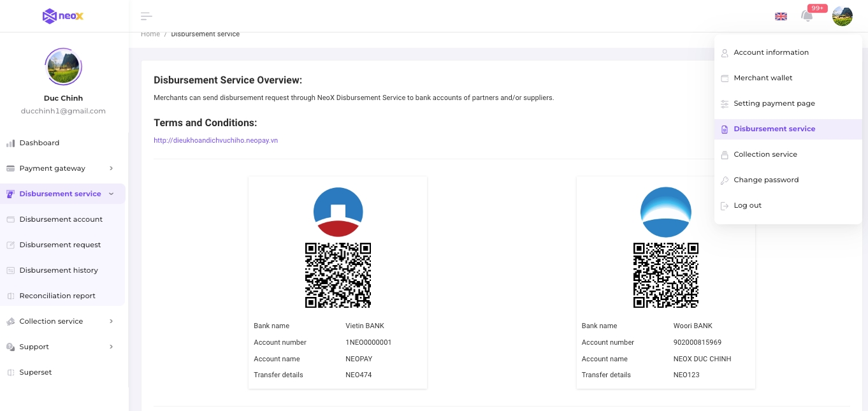The height and width of the screenshot is (411, 868).
Task: Click the Superset icon in sidebar
Action: coord(10,373)
